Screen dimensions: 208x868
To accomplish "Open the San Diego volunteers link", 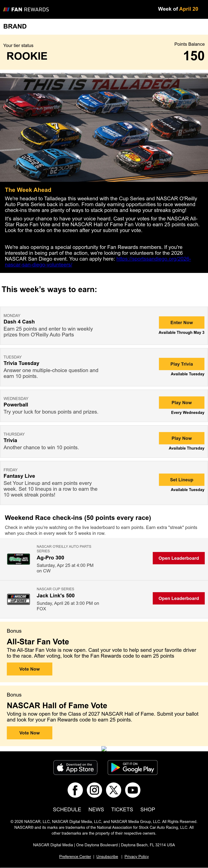I will coord(98,262).
